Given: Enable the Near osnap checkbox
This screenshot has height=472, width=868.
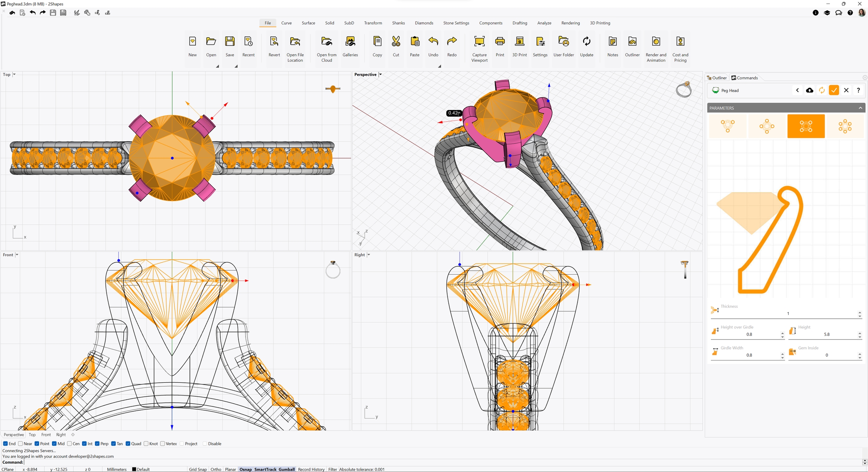Looking at the screenshot, I should pyautogui.click(x=21, y=444).
